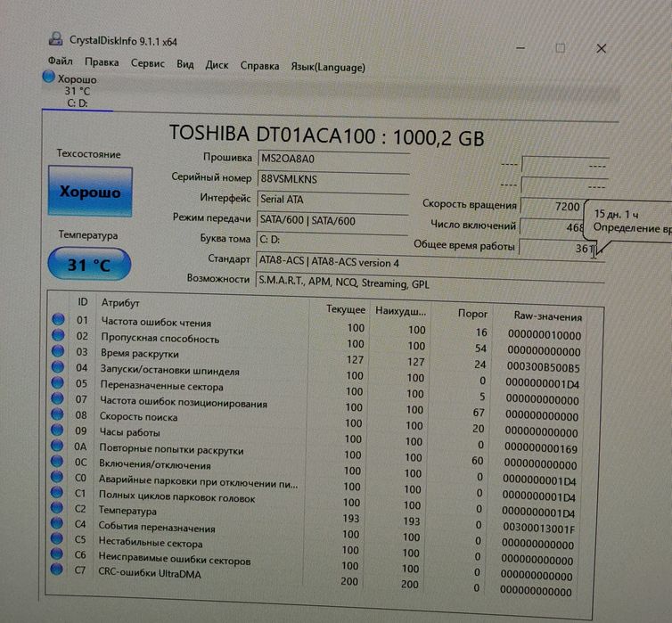Click status icon for attribute 02
Image resolution: width=672 pixels, height=623 pixels.
pyautogui.click(x=58, y=334)
